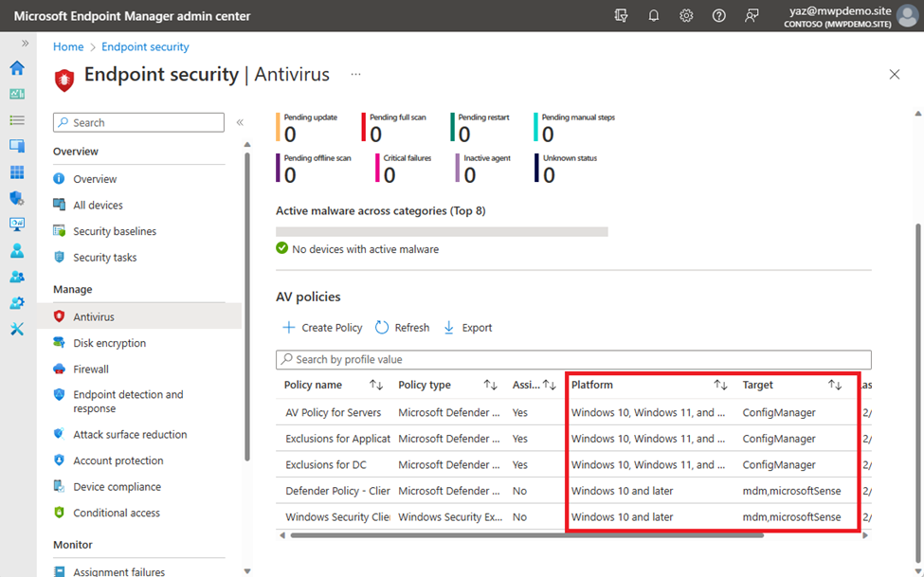Open Users icon in left rail
Viewport: 924px width, 577px height.
tap(17, 250)
